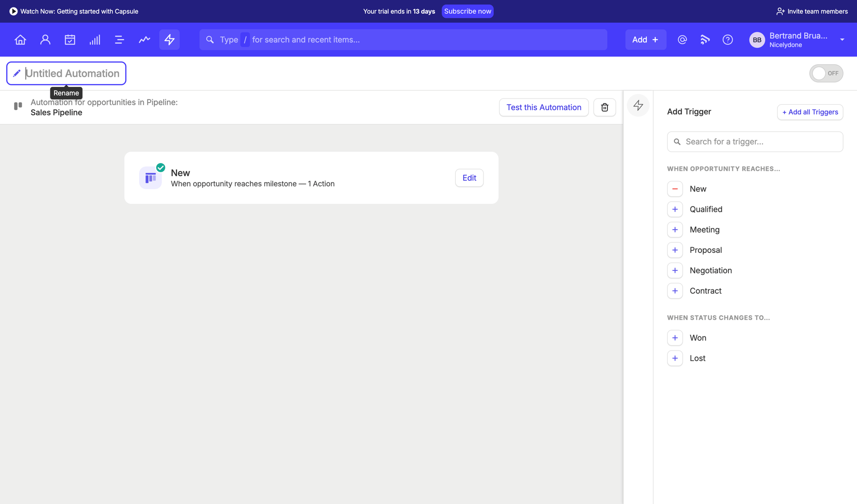857x504 pixels.
Task: Click the Subscribe now button
Action: pyautogui.click(x=467, y=11)
